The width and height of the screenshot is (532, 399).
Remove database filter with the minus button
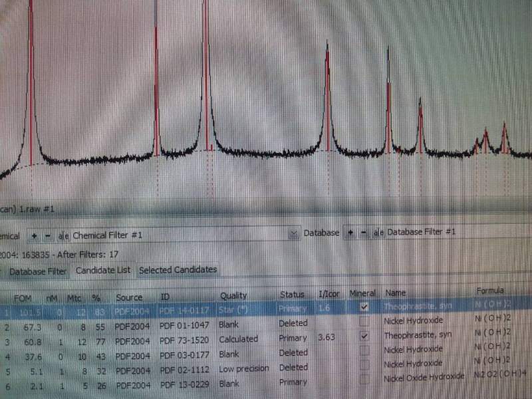coord(364,233)
